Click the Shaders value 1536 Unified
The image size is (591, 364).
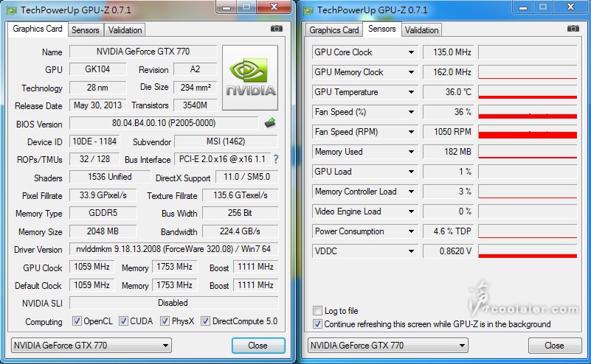point(110,177)
